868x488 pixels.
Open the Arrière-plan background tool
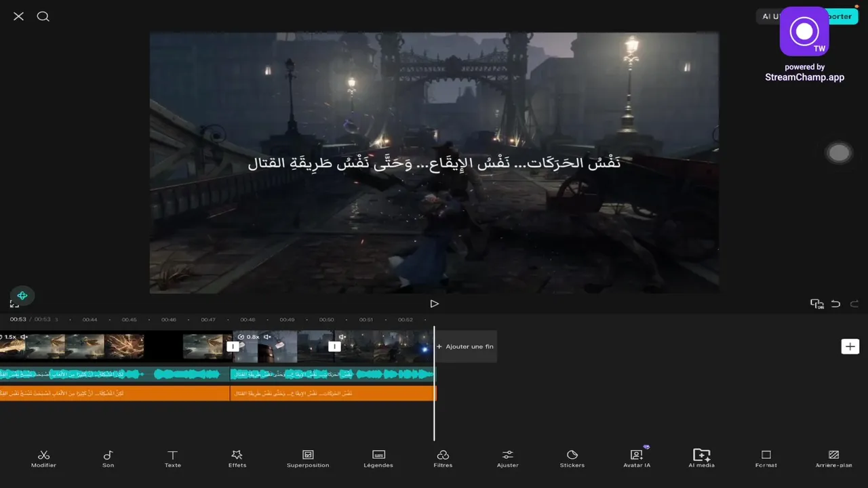834,459
